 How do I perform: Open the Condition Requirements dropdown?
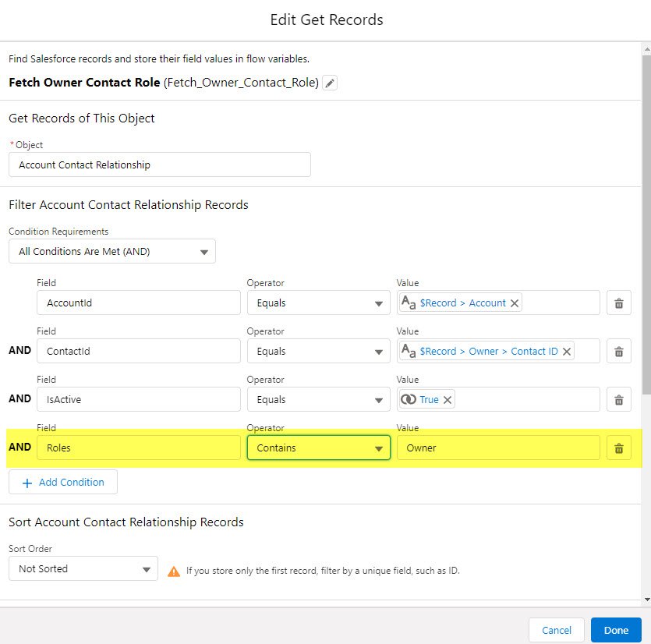(112, 252)
